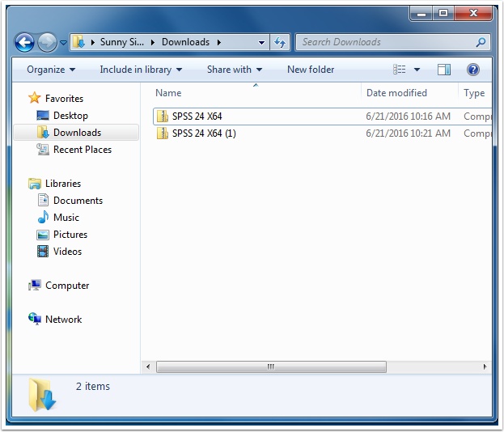Viewport: 504px width, 432px height.
Task: Click the magnifying glass search icon
Action: tap(481, 42)
